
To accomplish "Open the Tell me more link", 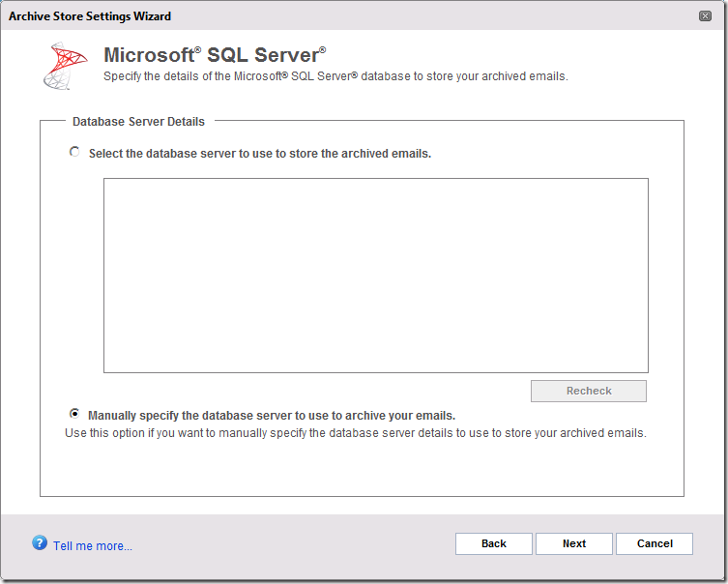I will pos(93,546).
